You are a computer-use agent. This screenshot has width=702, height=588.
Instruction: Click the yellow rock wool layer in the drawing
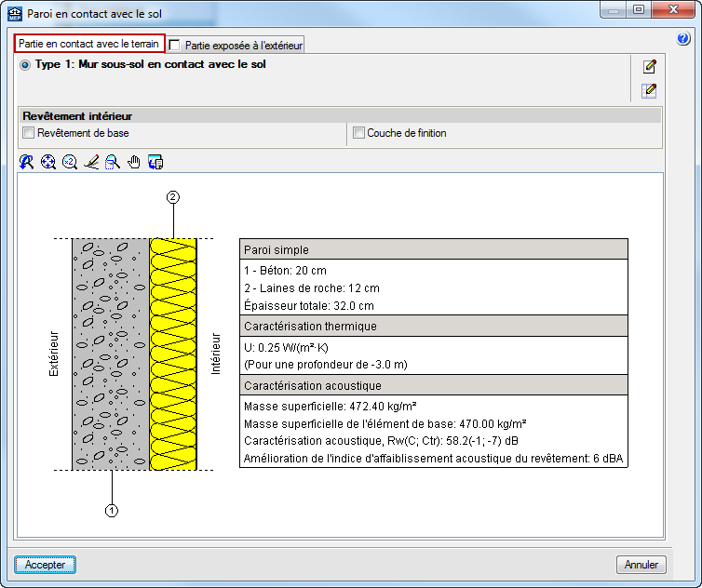[x=172, y=354]
